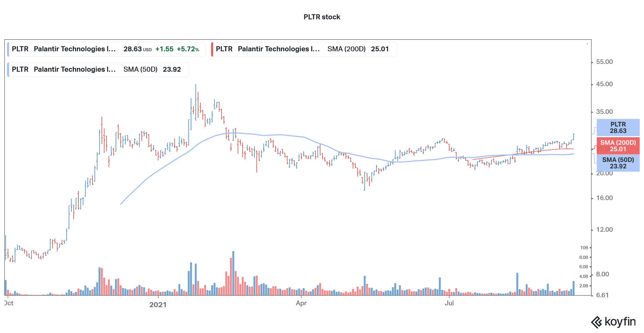Click the 45.00 price axis label
The image size is (644, 333).
point(604,84)
